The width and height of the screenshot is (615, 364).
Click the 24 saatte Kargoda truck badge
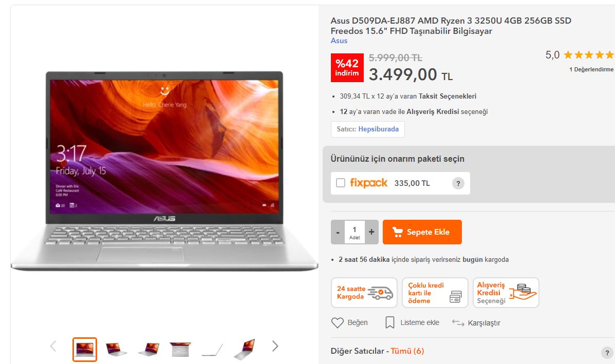point(364,293)
